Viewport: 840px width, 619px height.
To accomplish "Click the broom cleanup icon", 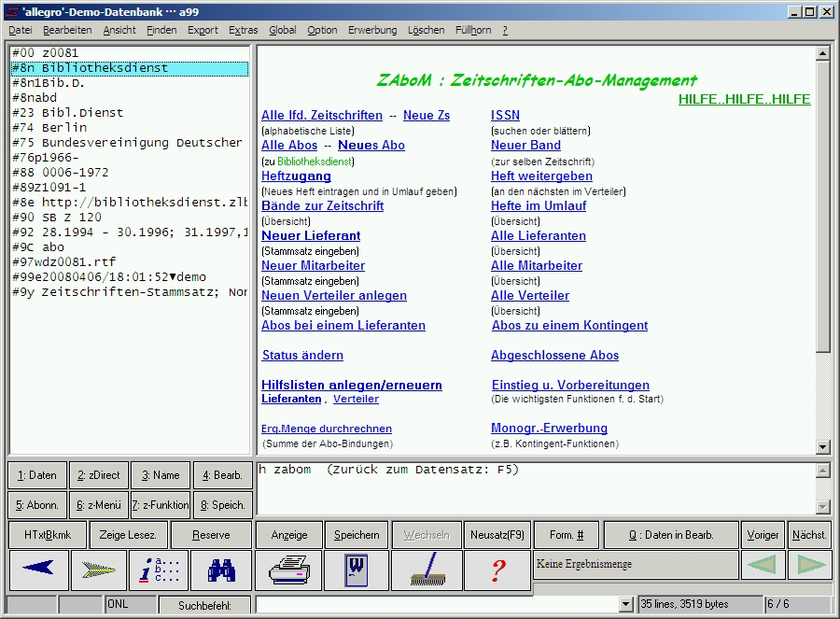I will (427, 570).
